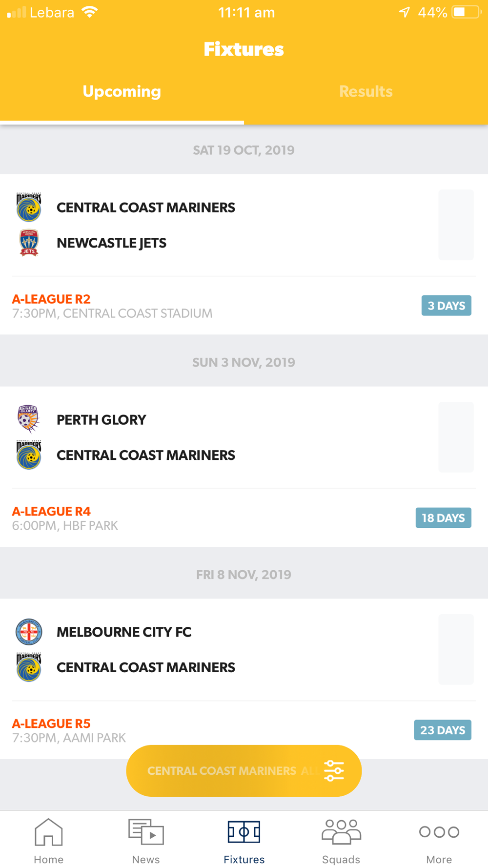
Task: Open the A-League R4 match details
Action: pyautogui.click(x=51, y=512)
